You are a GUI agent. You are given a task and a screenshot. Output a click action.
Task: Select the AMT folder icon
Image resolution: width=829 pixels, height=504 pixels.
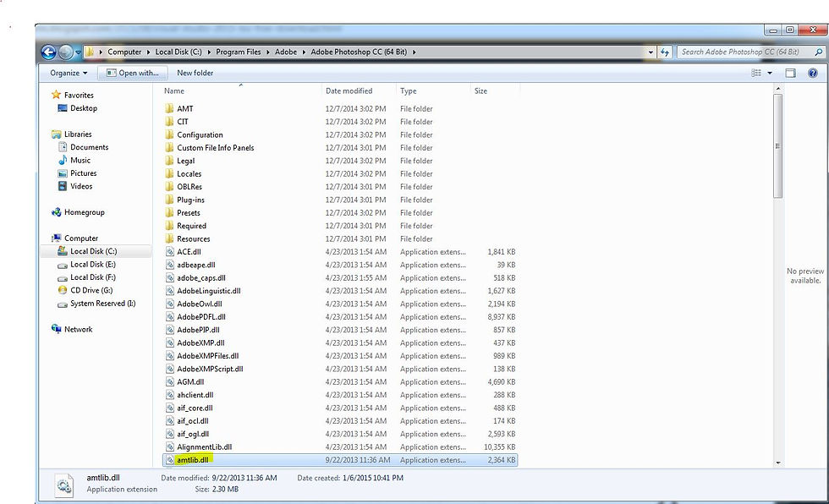(169, 108)
